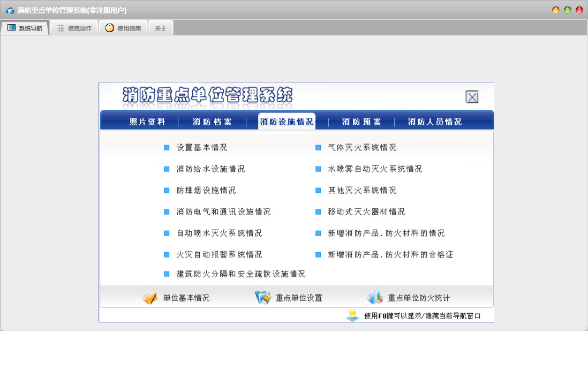Click blue square bullet beside 水喷雾自动灭火系统情况

(318, 169)
